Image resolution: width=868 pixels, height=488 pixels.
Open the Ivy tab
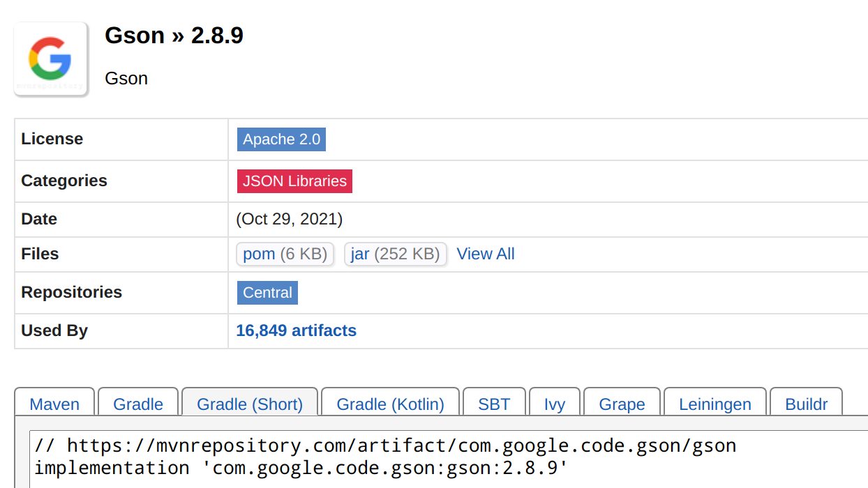pos(555,404)
